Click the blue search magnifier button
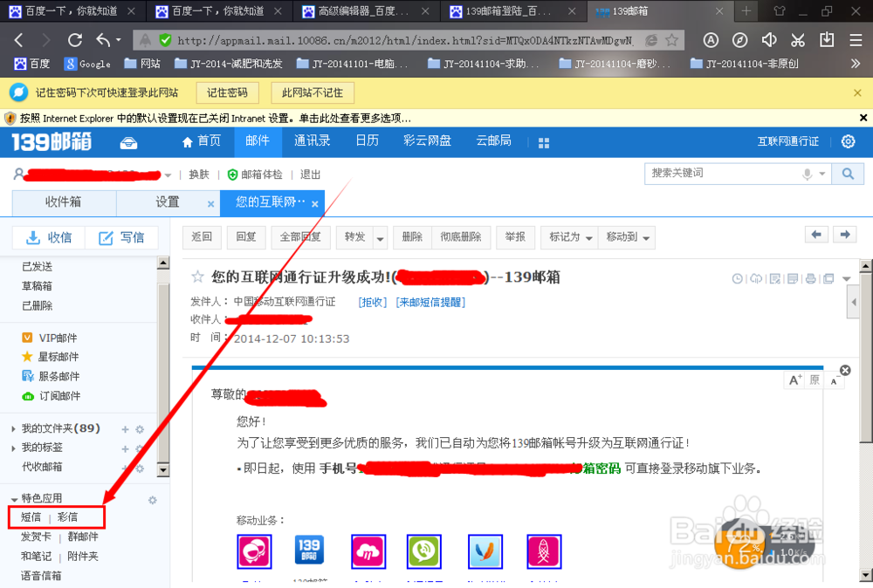Image resolution: width=873 pixels, height=588 pixels. click(x=848, y=174)
